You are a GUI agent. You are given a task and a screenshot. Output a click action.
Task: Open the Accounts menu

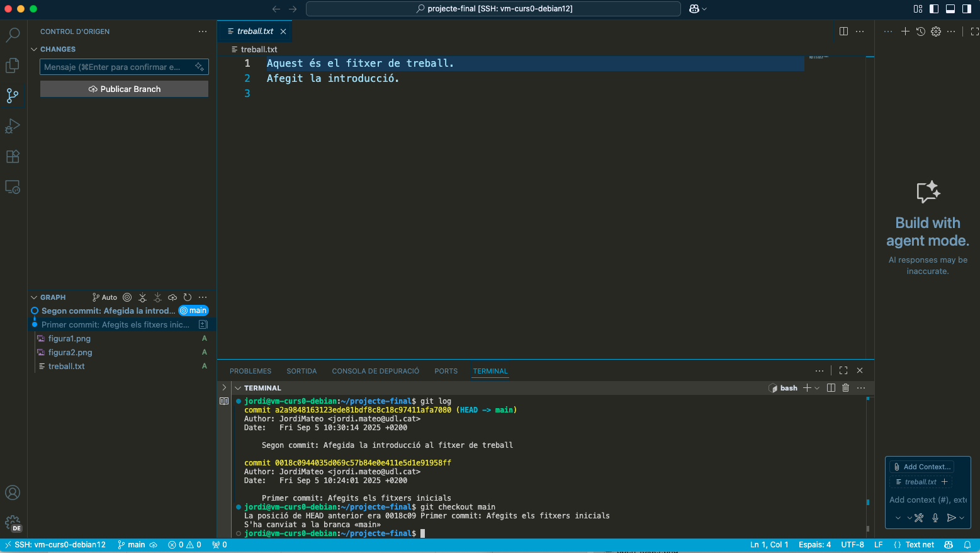click(x=13, y=493)
